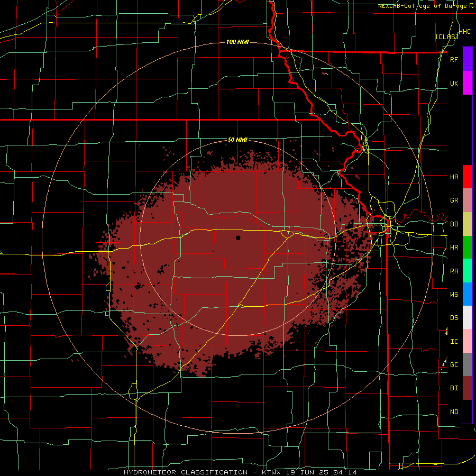This screenshot has width=476, height=476.
Task: Click the RF purple legend swatch
Action: pos(467,59)
